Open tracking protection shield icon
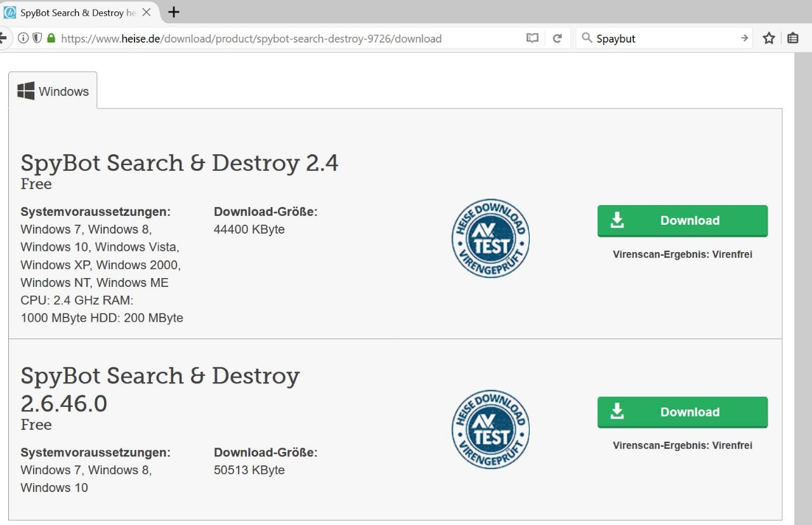This screenshot has width=812, height=525. pos(37,38)
